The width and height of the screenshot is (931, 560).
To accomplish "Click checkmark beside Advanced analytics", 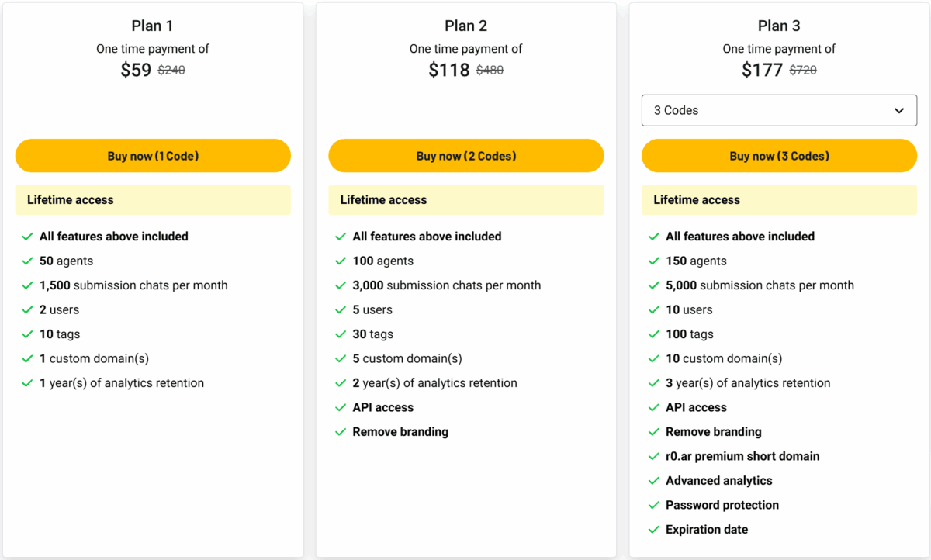I will (x=654, y=481).
